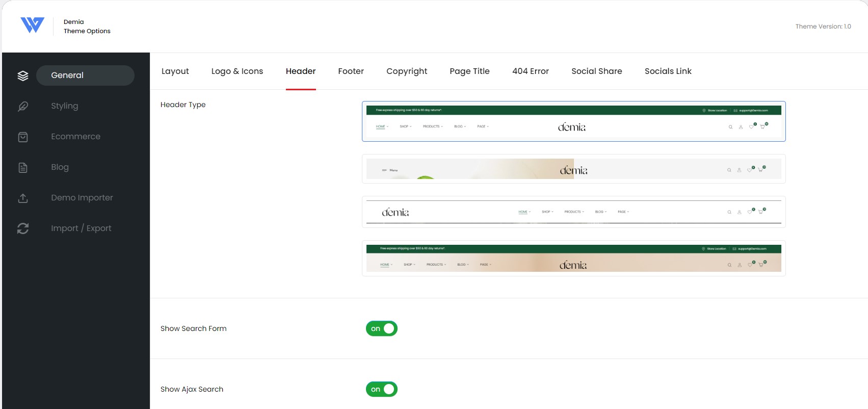Open the Logo & Icons tab

pyautogui.click(x=238, y=71)
